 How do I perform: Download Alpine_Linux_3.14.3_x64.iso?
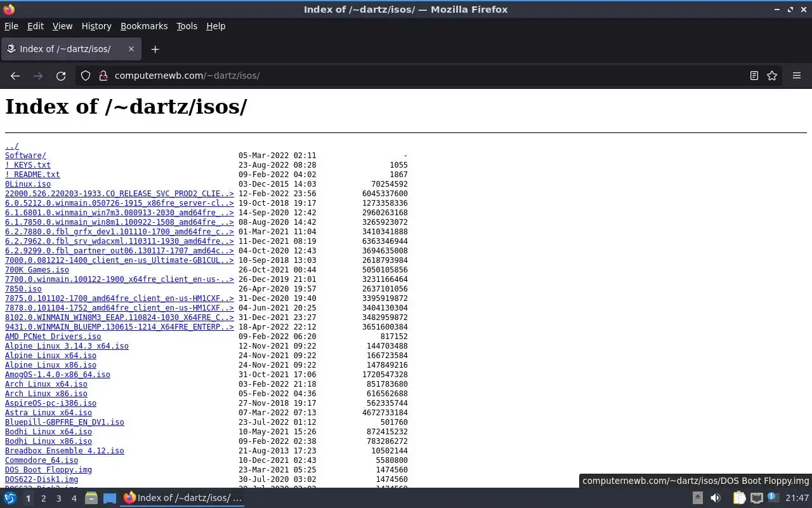click(x=67, y=346)
